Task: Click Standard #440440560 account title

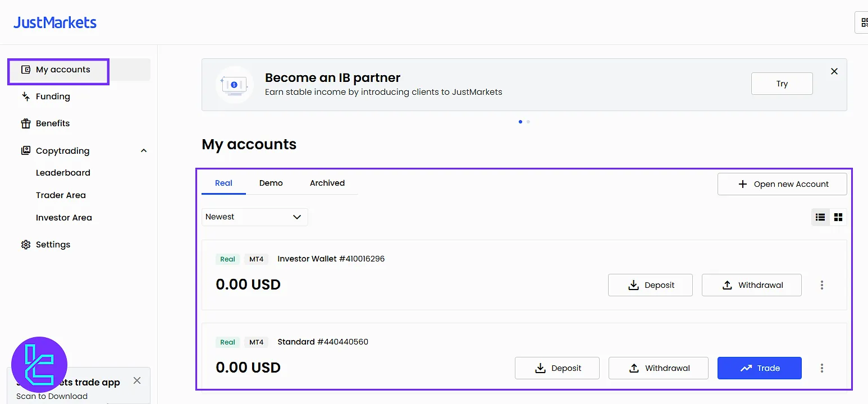Action: coord(323,342)
